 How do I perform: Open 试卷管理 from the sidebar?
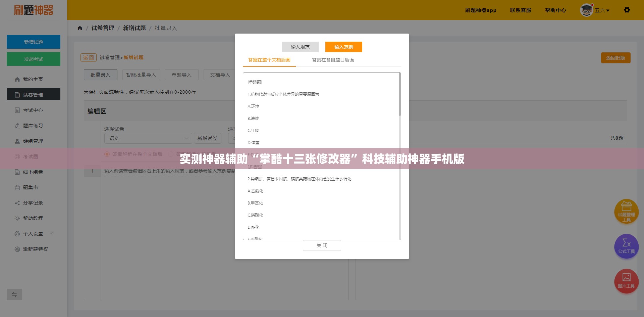click(x=34, y=94)
